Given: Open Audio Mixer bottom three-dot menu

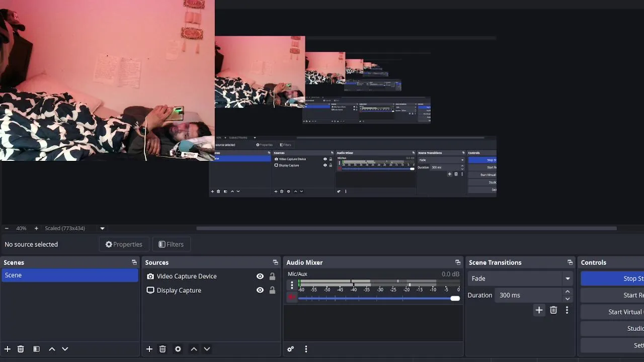Looking at the screenshot, I should coord(306,349).
